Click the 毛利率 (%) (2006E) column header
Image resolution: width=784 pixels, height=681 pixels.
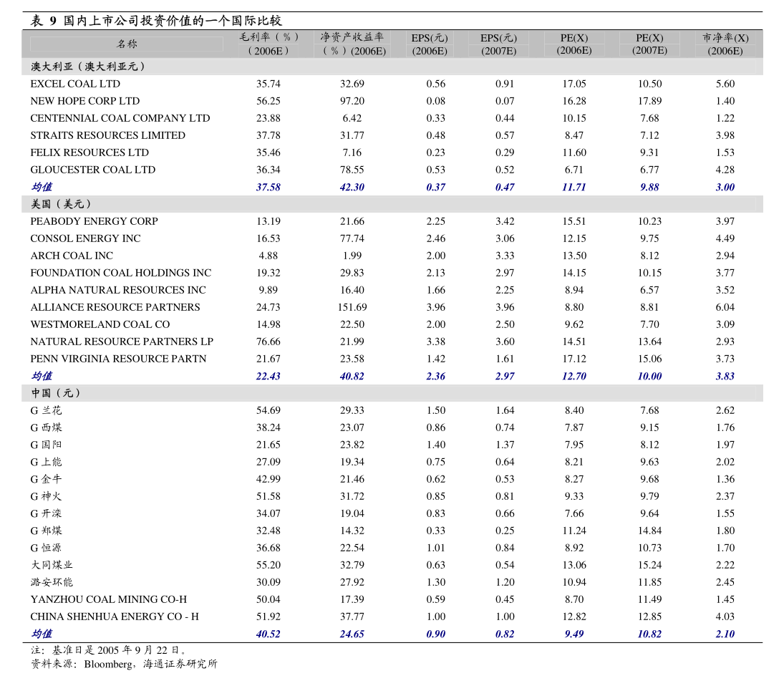click(268, 44)
